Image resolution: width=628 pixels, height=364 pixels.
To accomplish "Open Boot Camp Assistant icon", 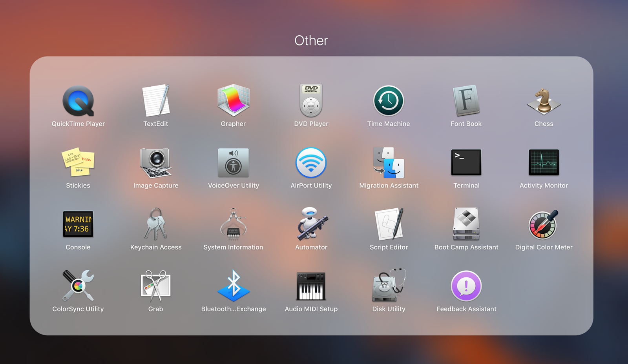I will 466,224.
